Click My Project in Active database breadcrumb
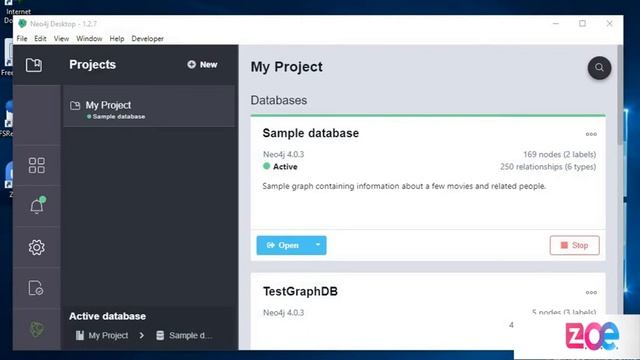This screenshot has width=640, height=360. [102, 336]
